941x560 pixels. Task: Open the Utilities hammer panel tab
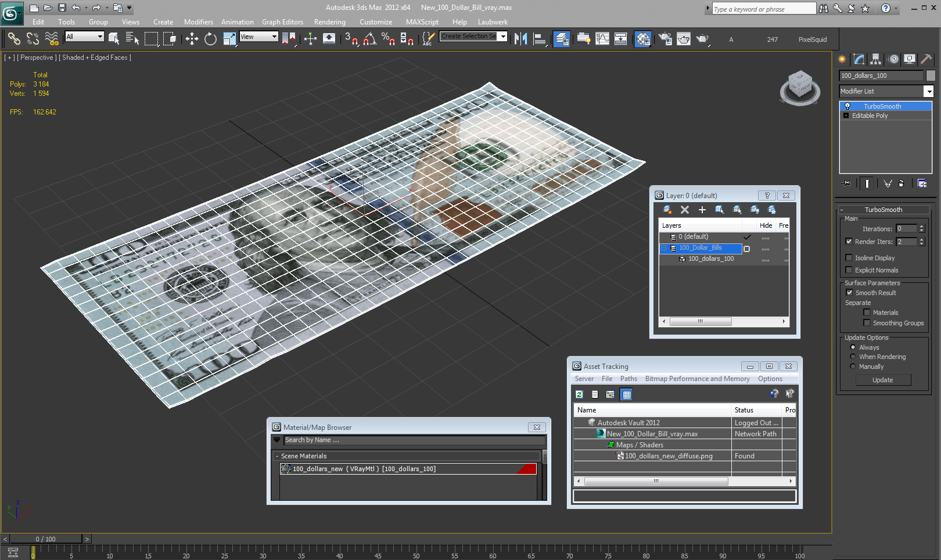[x=926, y=59]
